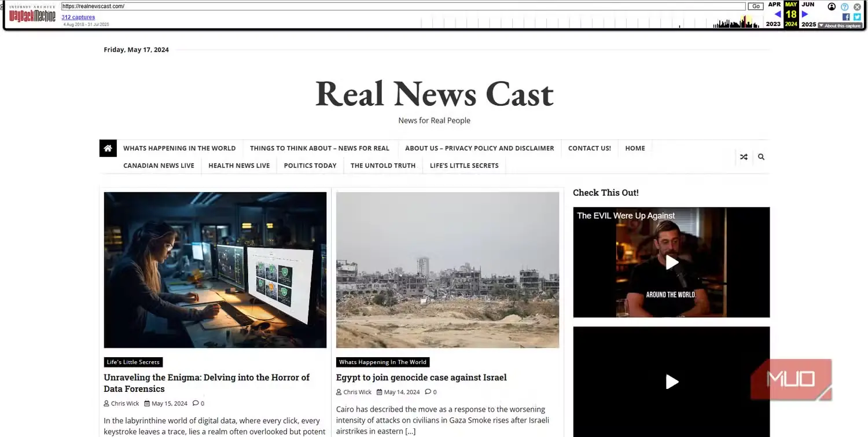Play the 'The EVIL Were Up Against' video
Screen dimensions: 868x437
[x=671, y=262]
